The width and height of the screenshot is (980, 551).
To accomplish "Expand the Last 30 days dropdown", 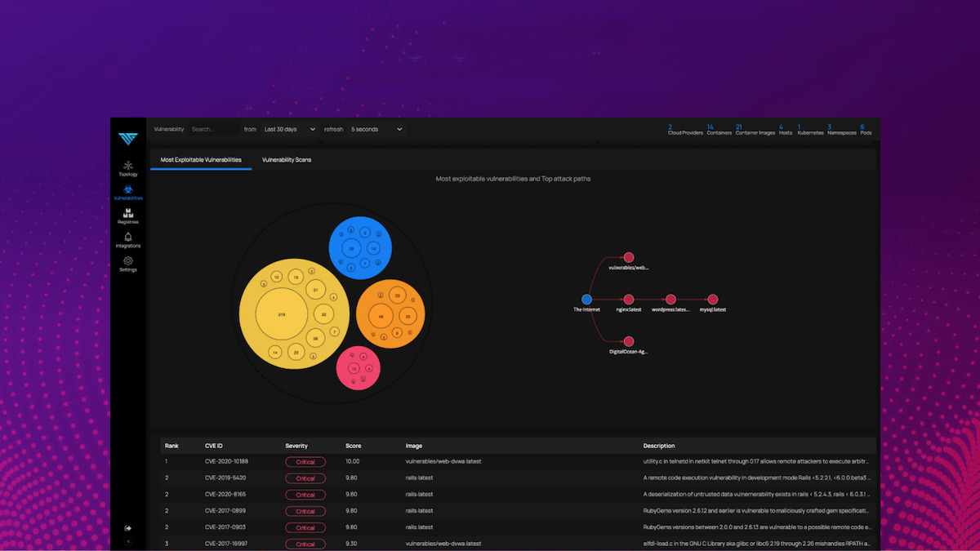I will click(290, 129).
